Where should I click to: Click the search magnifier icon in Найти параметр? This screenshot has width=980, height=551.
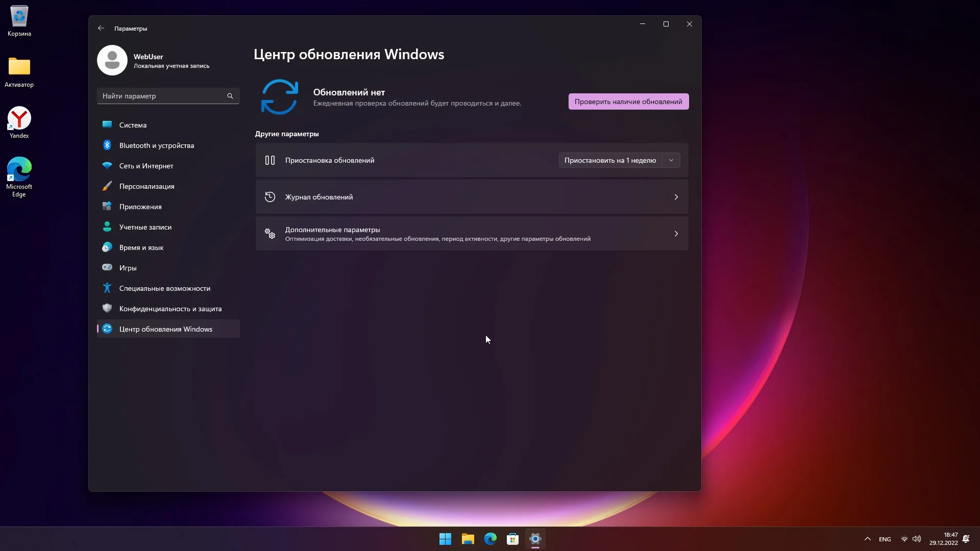[x=230, y=96]
